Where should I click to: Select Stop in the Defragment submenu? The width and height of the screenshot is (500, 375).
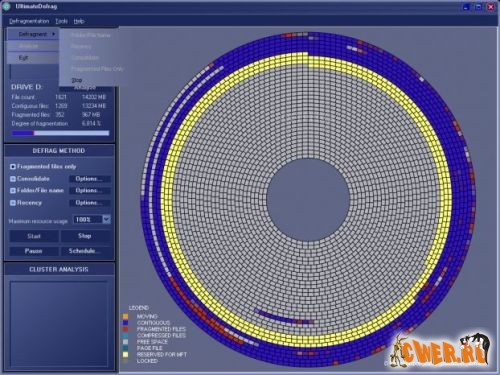coord(77,80)
